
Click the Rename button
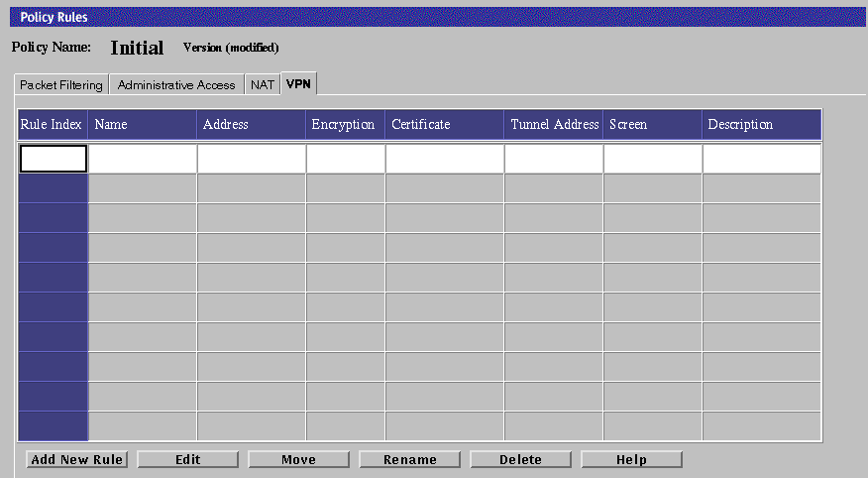(x=409, y=459)
